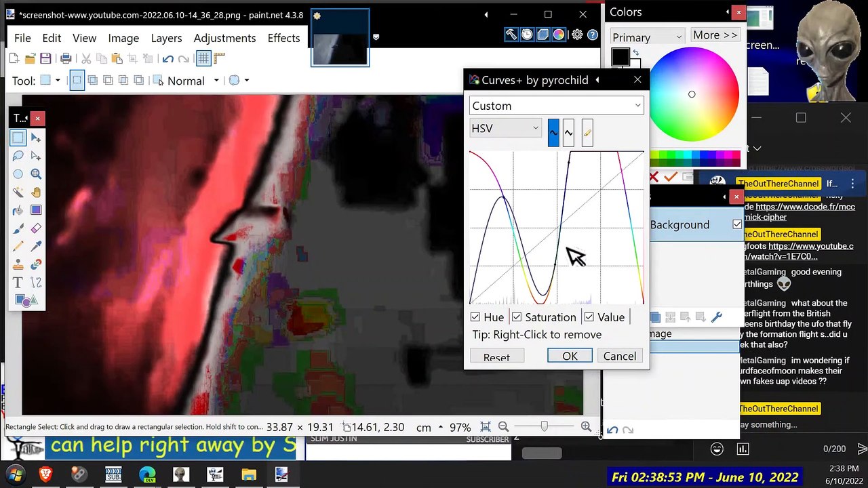Select the Move Selection tool
868x488 pixels.
(x=36, y=156)
